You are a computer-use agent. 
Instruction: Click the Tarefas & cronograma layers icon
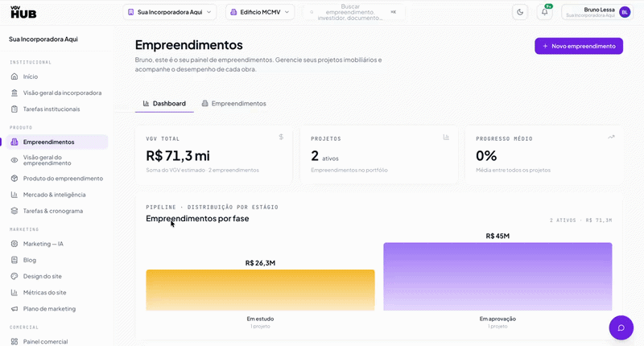(x=14, y=211)
